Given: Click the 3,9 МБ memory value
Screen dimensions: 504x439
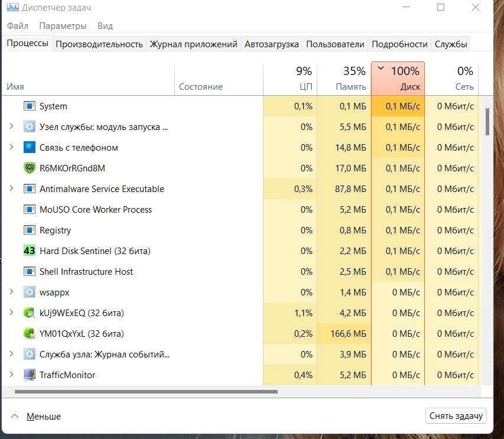Looking at the screenshot, I should pos(353,354).
